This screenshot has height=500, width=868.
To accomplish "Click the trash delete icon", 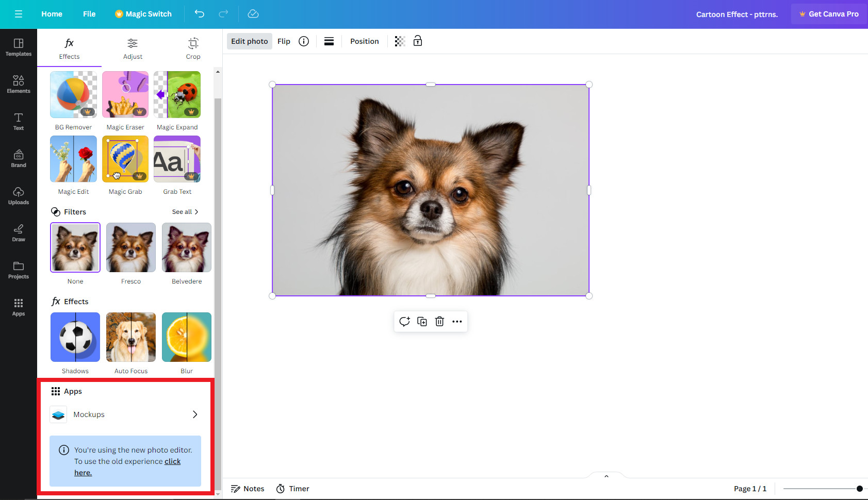I will tap(439, 322).
